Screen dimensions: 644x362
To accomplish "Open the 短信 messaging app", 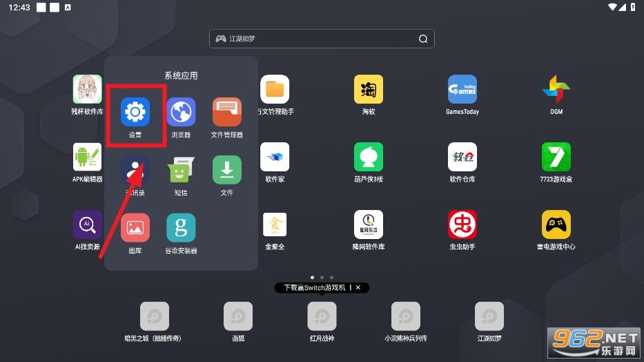I will 181,170.
